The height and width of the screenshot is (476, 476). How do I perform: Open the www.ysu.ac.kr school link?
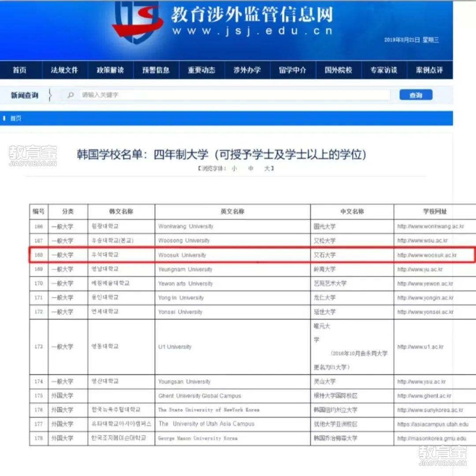pos(421,382)
